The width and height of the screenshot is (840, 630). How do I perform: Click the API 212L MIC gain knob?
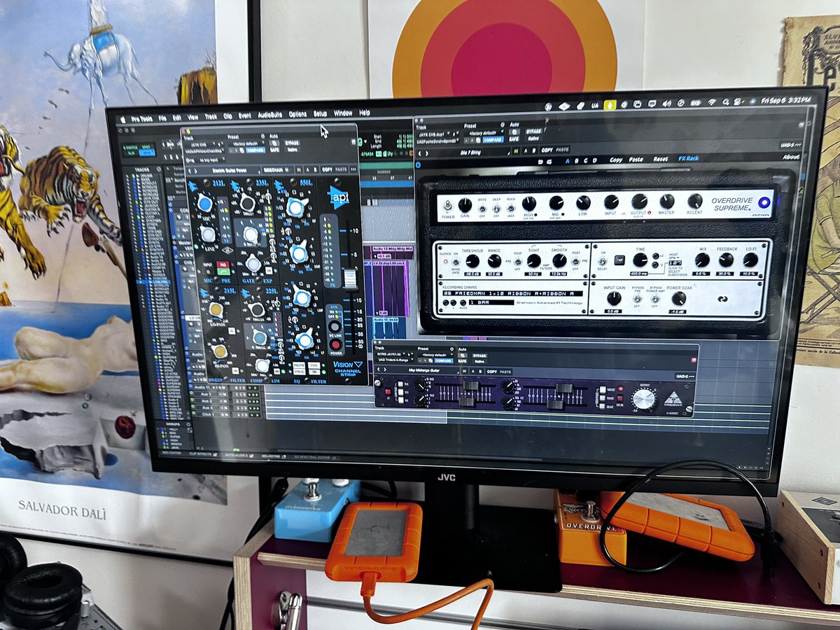[204, 204]
